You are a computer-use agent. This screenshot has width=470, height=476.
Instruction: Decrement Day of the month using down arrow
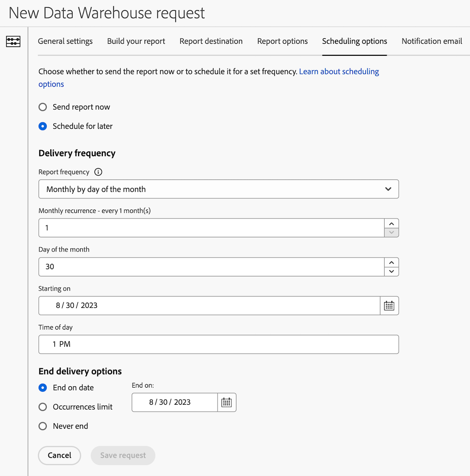[x=391, y=271]
